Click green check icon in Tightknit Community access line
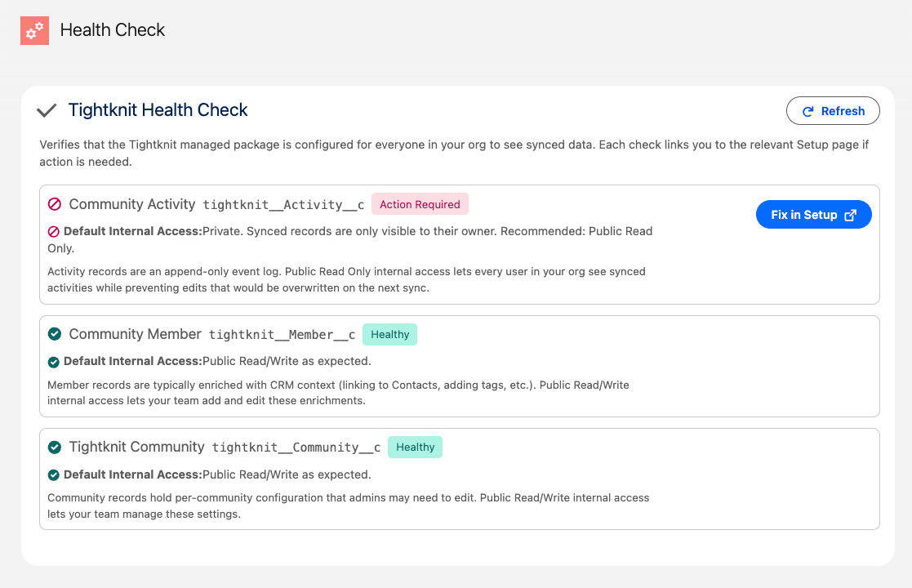The width and height of the screenshot is (912, 588). tap(54, 474)
